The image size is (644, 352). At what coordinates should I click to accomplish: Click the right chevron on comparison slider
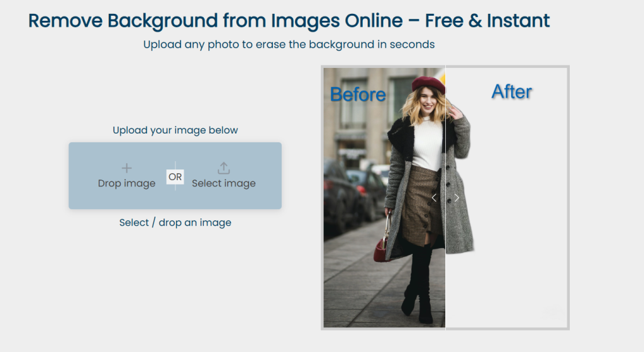pos(457,198)
